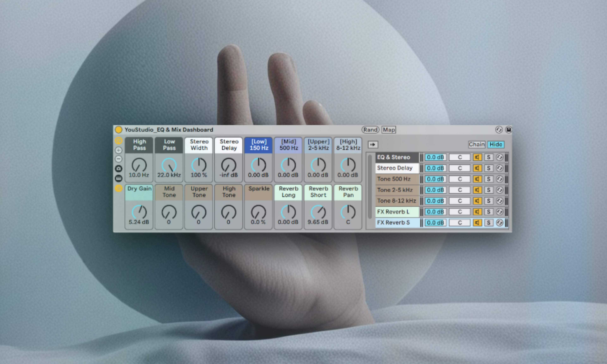Mute the Stereo Delay chain speaker button
The image size is (607, 364).
[477, 168]
